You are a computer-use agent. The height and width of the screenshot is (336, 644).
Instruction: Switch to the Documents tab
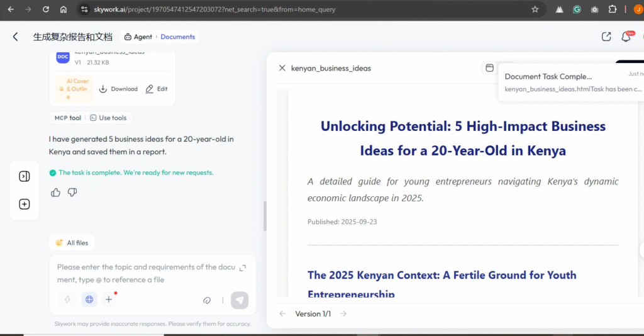pos(177,37)
